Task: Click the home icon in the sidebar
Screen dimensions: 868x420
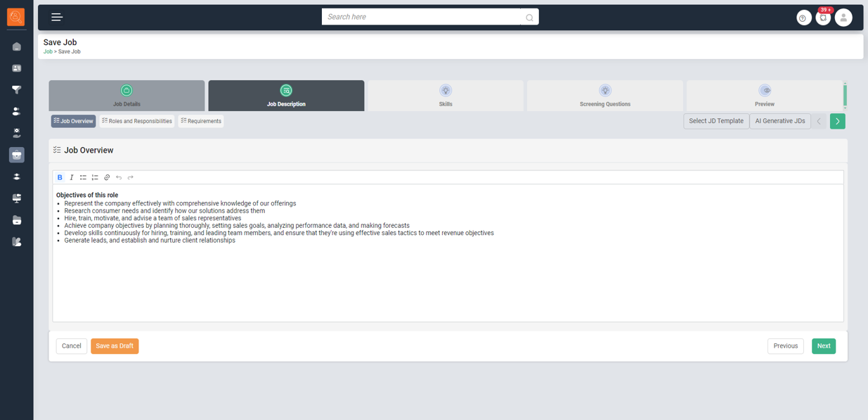Action: (17, 46)
